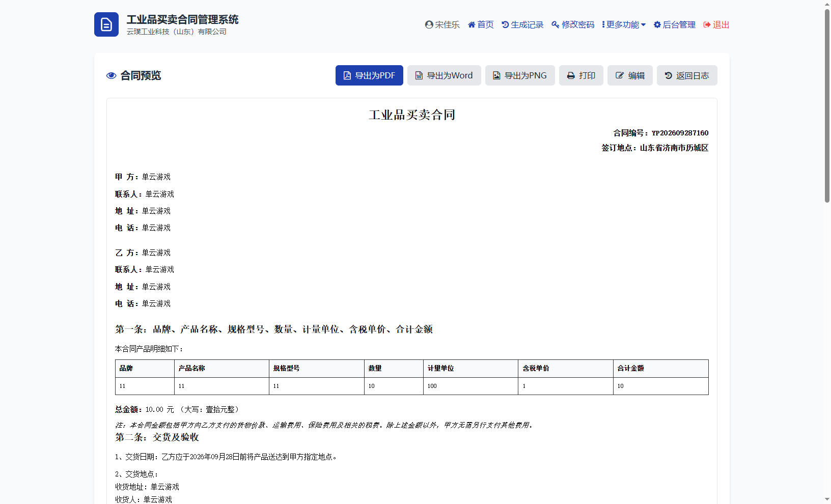Click the 工业品买卖合同管理系统 site title
Viewport: 831px width, 504px height.
182,19
